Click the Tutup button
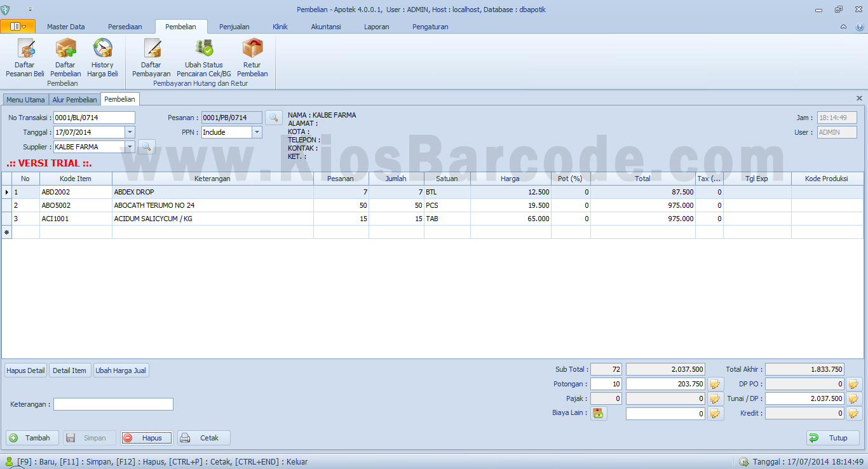Viewport: 868px width, 469px height. pyautogui.click(x=833, y=438)
